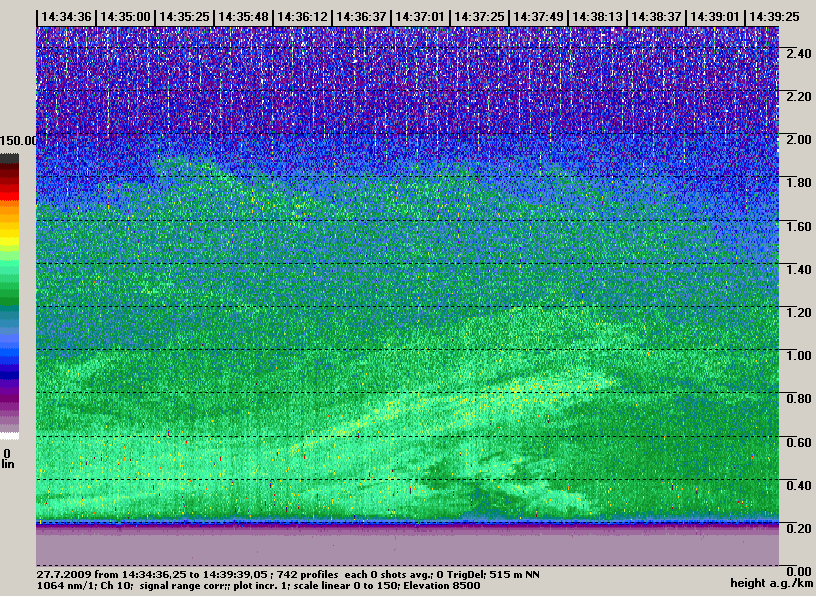Select the 2.20 height axis label
This screenshot has height=597, width=816.
(x=798, y=96)
